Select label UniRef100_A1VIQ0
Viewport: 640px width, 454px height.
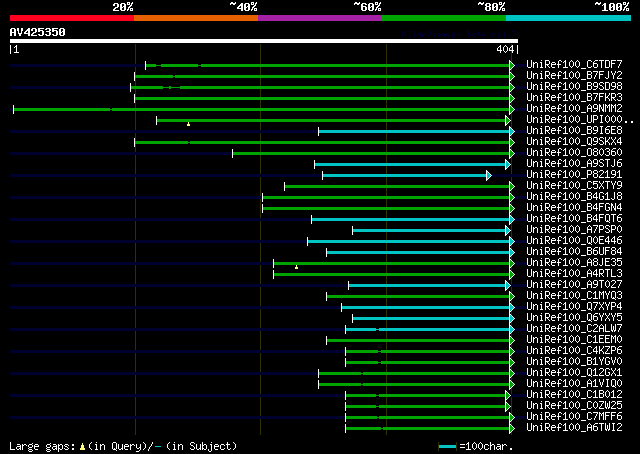574,384
